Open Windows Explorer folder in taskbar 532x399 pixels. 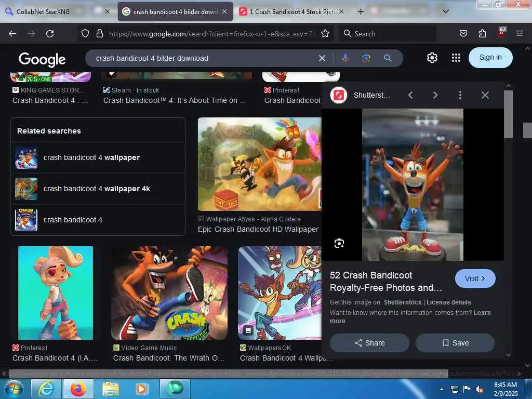tap(110, 389)
